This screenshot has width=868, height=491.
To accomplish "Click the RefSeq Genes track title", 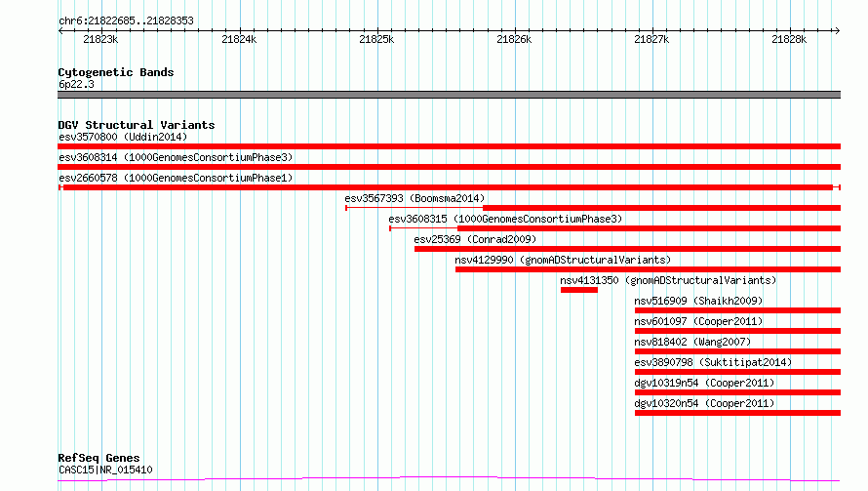I will pyautogui.click(x=99, y=459).
